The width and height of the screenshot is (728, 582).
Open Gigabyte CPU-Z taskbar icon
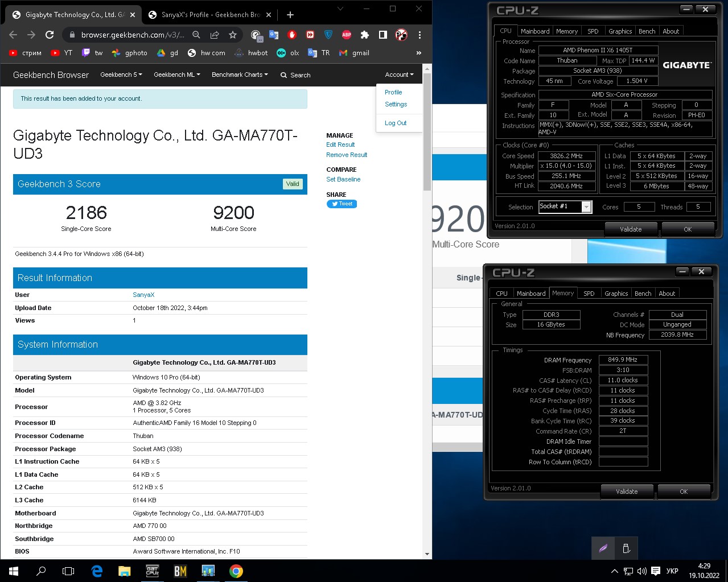click(152, 571)
